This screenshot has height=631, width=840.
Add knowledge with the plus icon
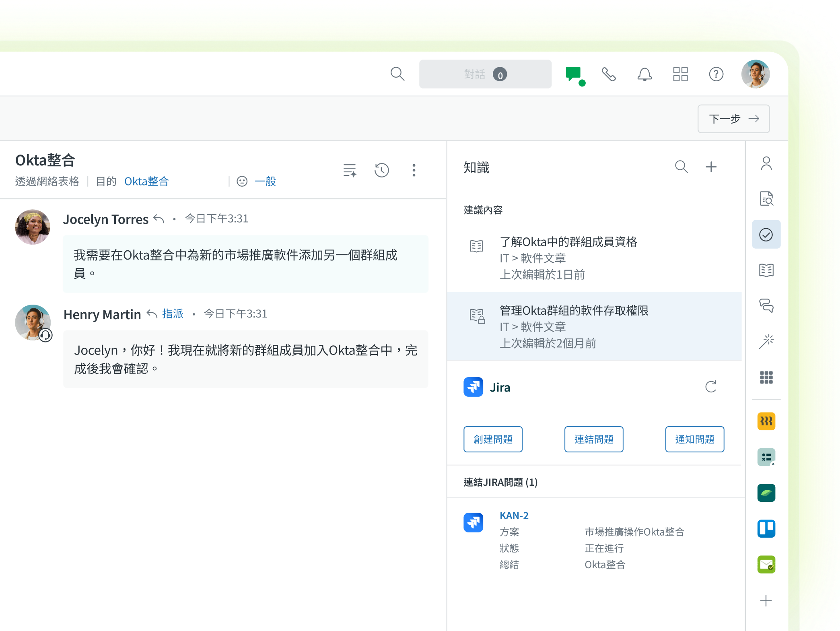[711, 167]
